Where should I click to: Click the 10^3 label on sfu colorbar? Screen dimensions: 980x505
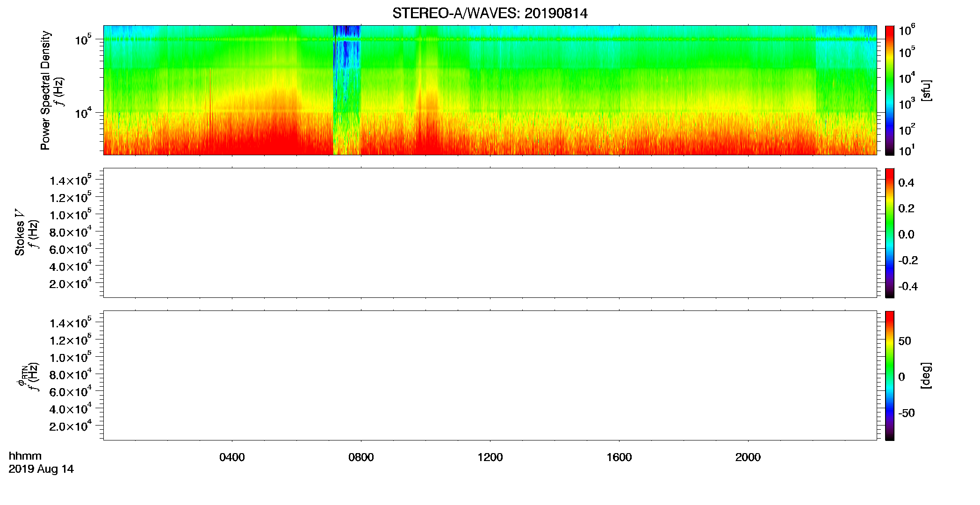pyautogui.click(x=907, y=104)
